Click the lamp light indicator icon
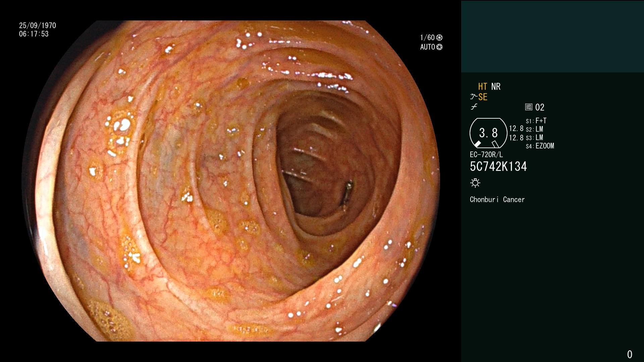644x362 pixels. [x=475, y=183]
